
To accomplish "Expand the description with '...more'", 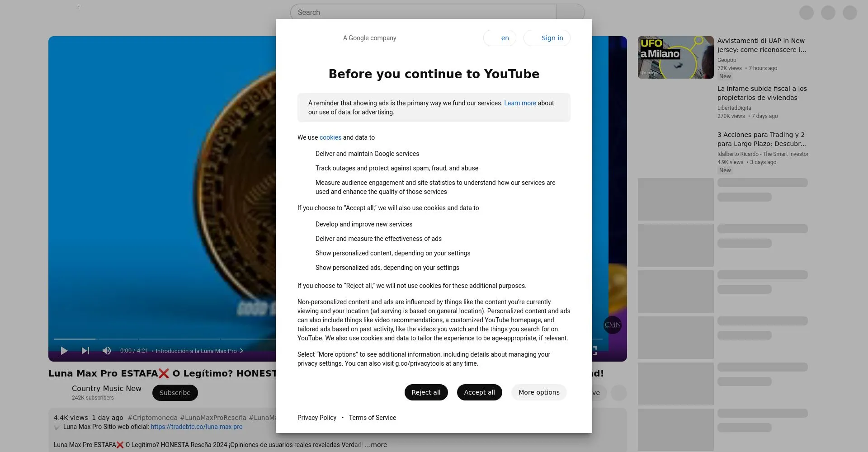I will coord(376,445).
